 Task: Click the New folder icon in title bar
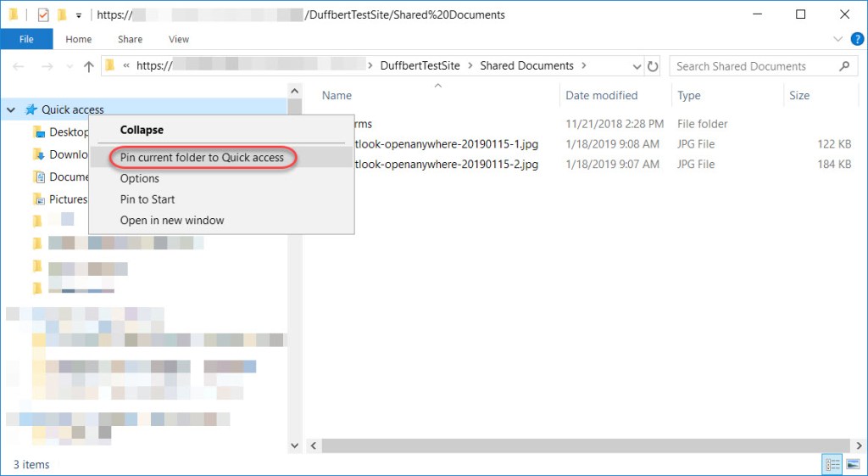62,15
